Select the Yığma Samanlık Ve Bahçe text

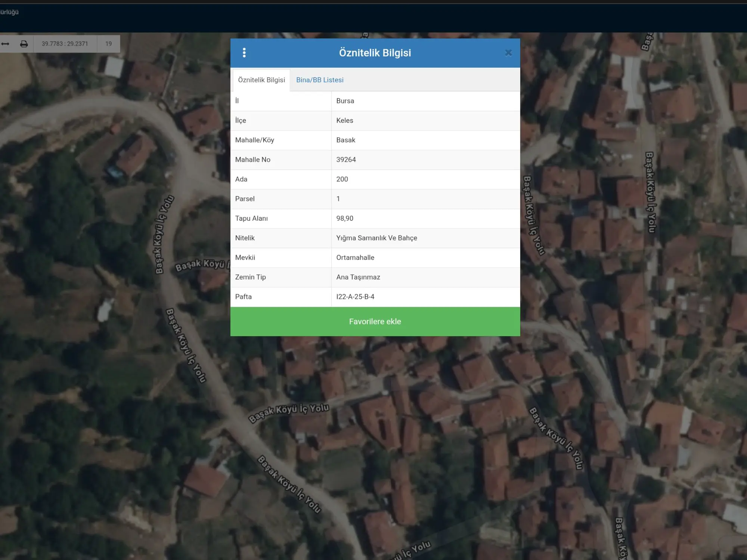point(376,238)
